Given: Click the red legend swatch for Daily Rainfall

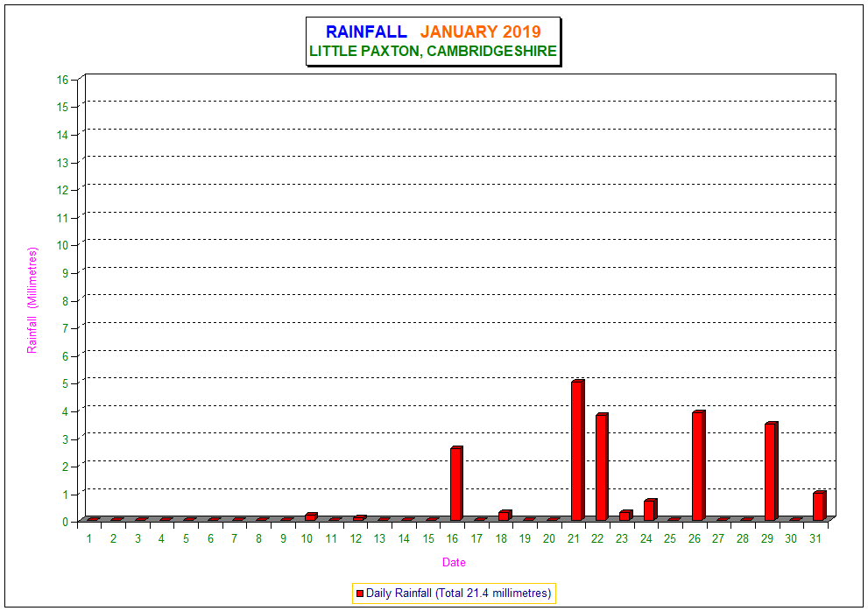Looking at the screenshot, I should (x=360, y=593).
